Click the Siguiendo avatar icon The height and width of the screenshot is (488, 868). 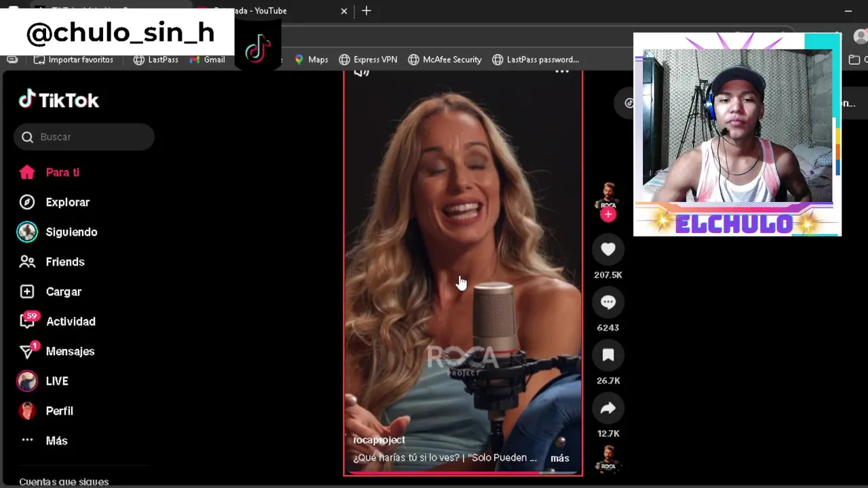27,232
